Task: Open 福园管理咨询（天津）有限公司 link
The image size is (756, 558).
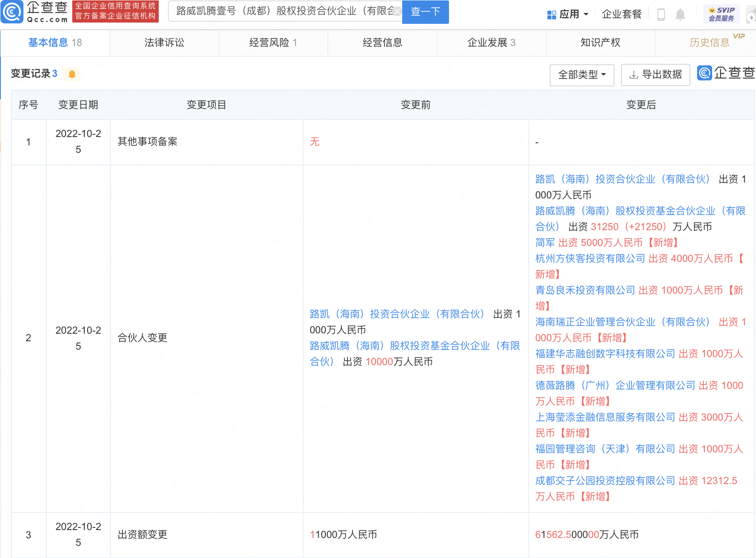Action: [x=605, y=449]
